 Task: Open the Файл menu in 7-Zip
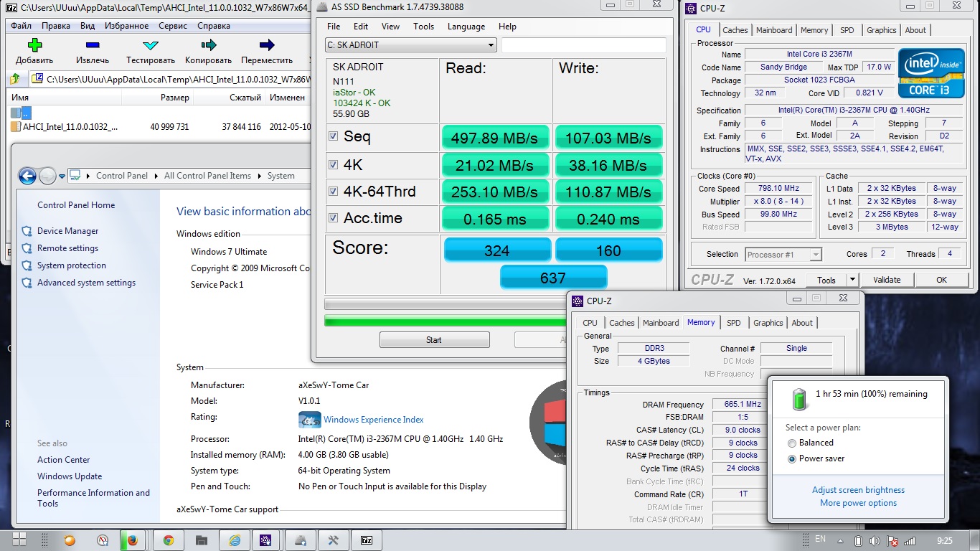(x=22, y=26)
